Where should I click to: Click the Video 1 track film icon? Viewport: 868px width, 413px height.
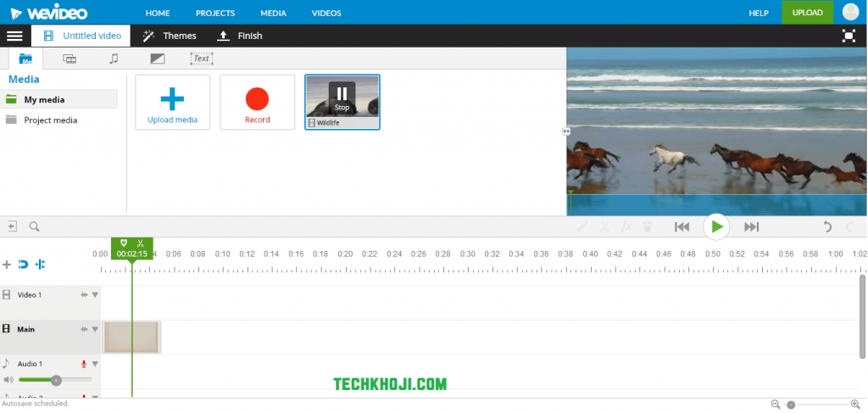click(x=7, y=295)
